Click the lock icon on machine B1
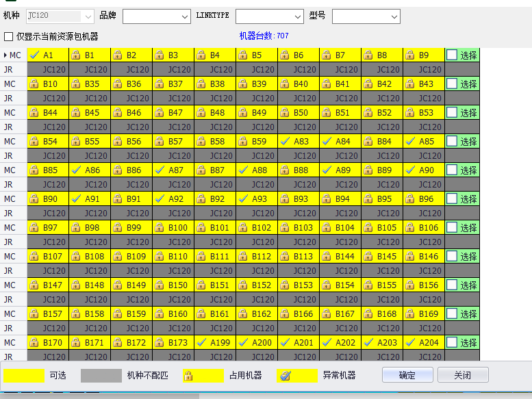The image size is (532, 399). click(75, 55)
